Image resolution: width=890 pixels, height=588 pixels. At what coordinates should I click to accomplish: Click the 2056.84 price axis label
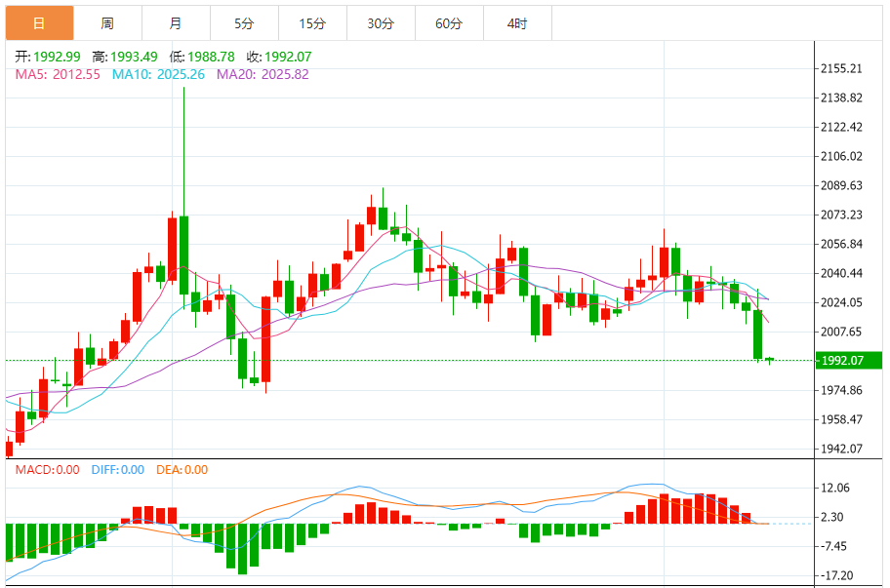[841, 244]
